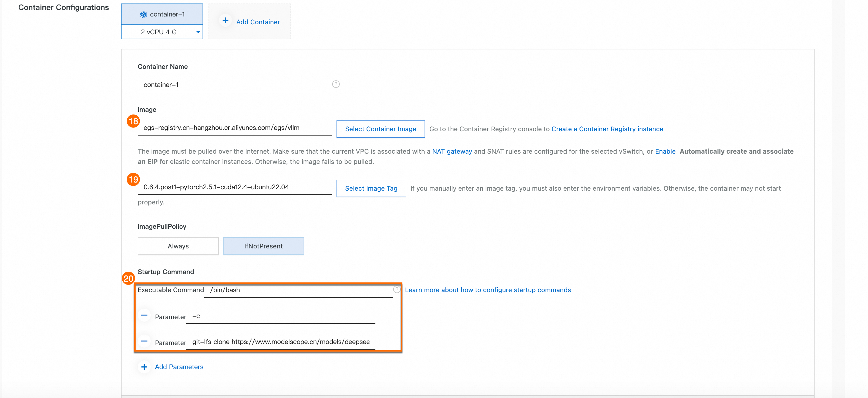The width and height of the screenshot is (868, 398).
Task: Open the NAT gateway link
Action: [x=452, y=152]
